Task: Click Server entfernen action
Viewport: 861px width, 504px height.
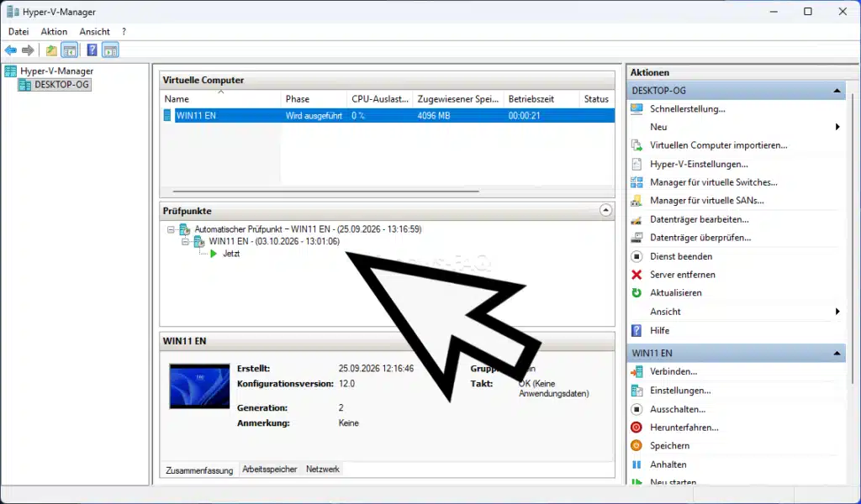Action: (x=683, y=274)
